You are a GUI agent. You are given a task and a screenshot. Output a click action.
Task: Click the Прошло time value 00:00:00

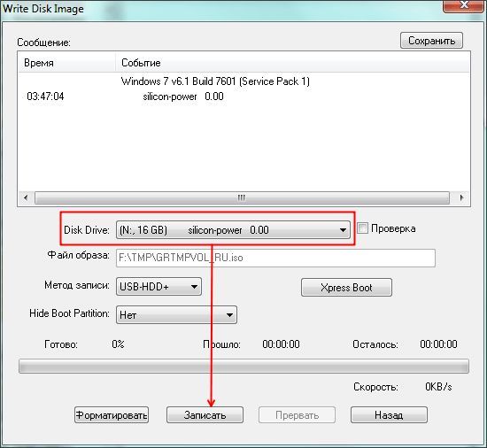[x=281, y=344]
